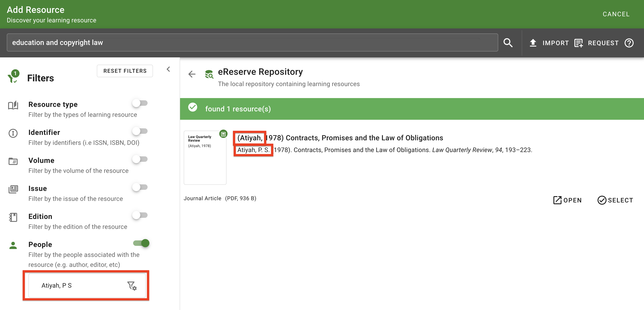Click the eReserve Repository database icon
This screenshot has width=644, height=310.
tap(209, 74)
